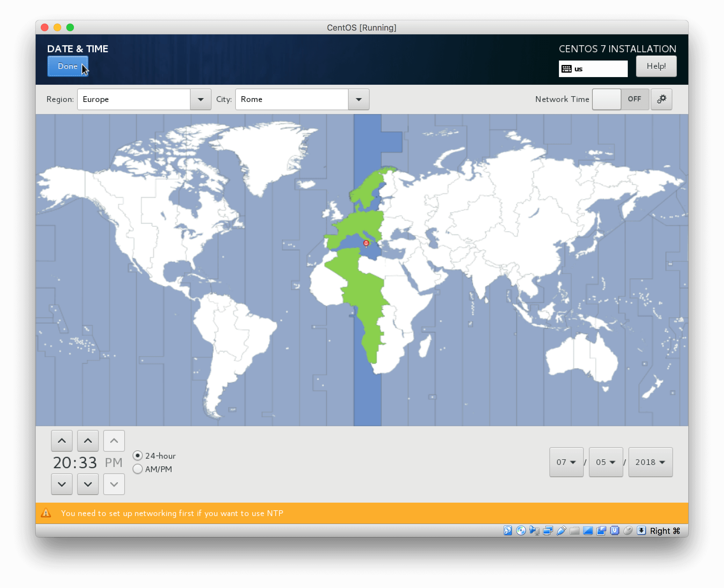Click Rome location on the map
Viewport: 724px width, 588px height.
tap(366, 244)
